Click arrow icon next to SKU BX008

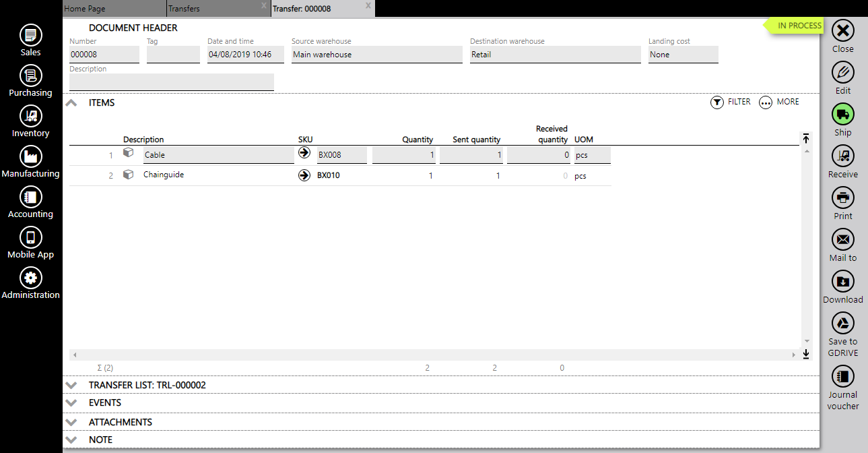pyautogui.click(x=304, y=153)
